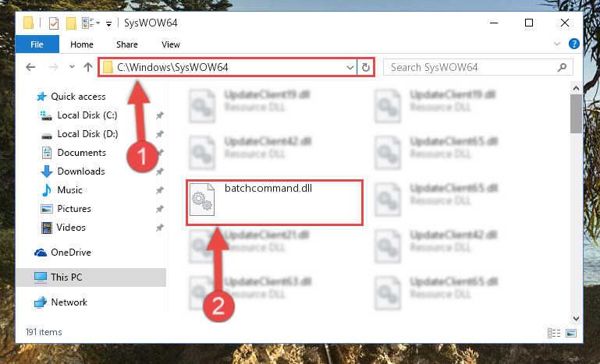The height and width of the screenshot is (364, 600).
Task: Click the vertical scrollbar down arrow
Action: point(577,318)
